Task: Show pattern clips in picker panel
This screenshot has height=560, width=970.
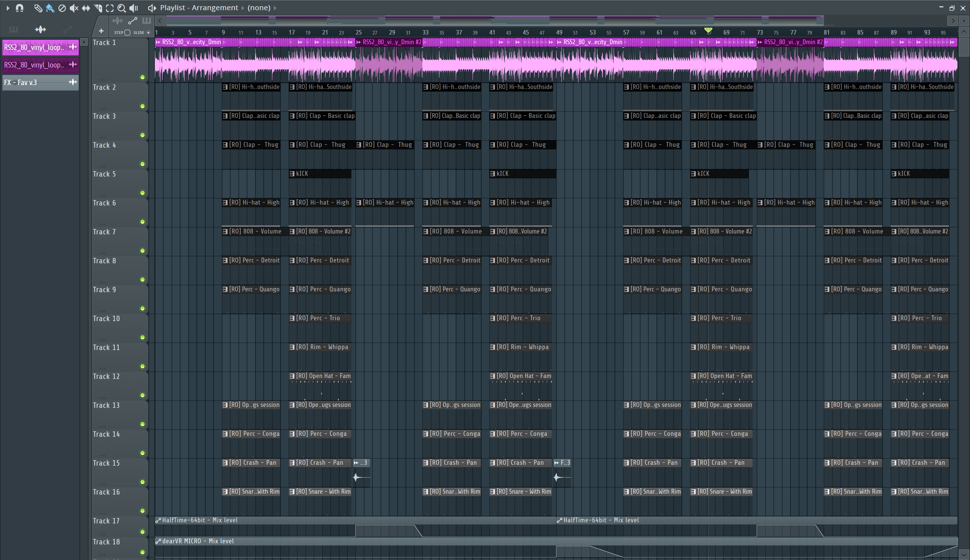Action: pyautogui.click(x=14, y=29)
